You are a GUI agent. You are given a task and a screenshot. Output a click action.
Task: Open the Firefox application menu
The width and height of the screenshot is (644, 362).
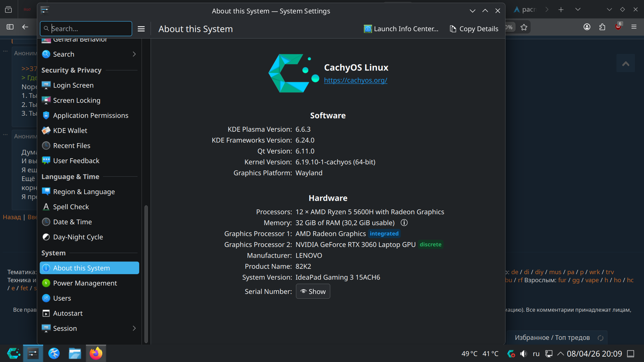pyautogui.click(x=634, y=27)
